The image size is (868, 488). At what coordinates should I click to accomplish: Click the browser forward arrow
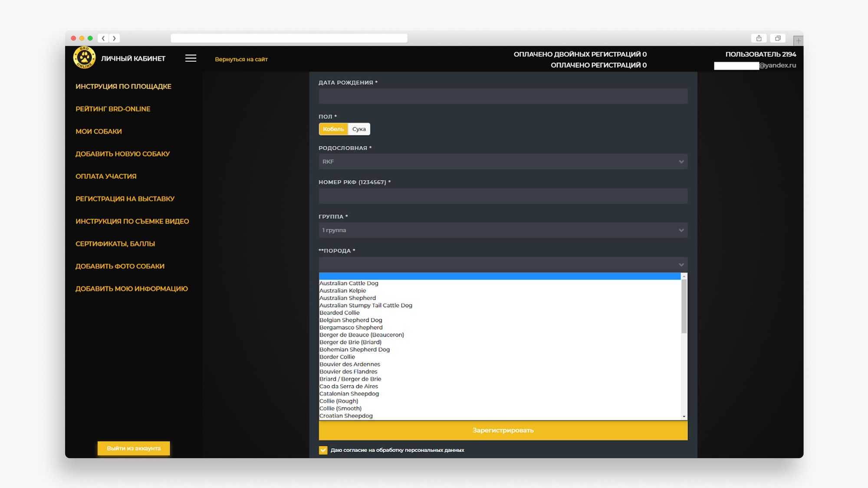click(114, 38)
